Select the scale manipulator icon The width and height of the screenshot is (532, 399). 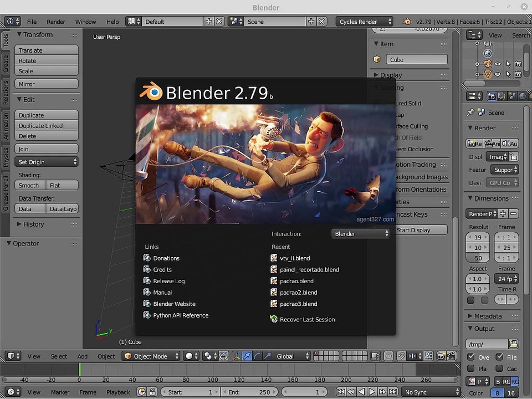[267, 356]
